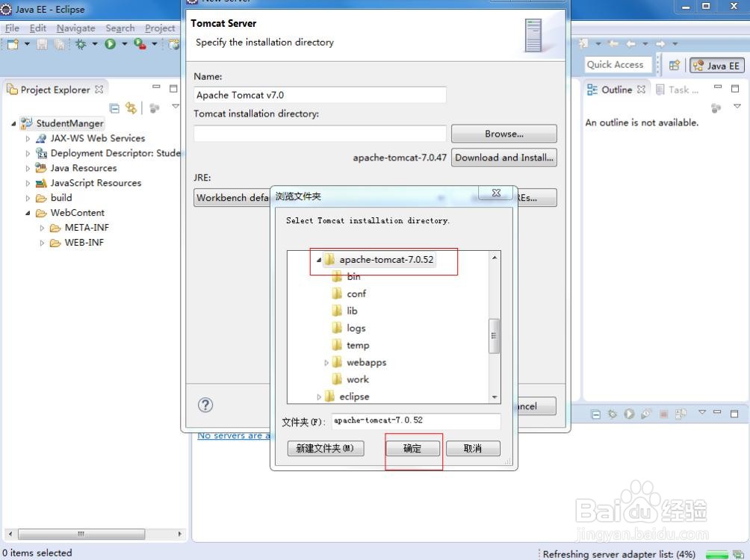Click the New file toolbar icon

point(13,44)
